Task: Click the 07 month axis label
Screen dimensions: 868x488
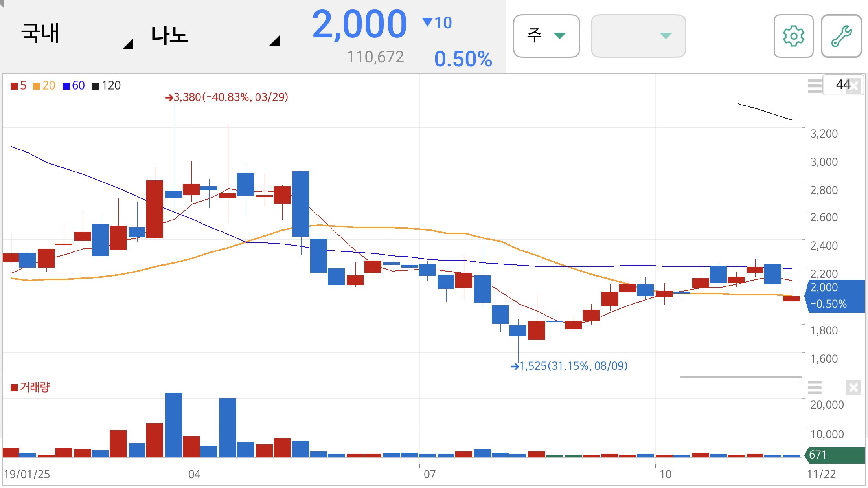Action: pyautogui.click(x=430, y=474)
